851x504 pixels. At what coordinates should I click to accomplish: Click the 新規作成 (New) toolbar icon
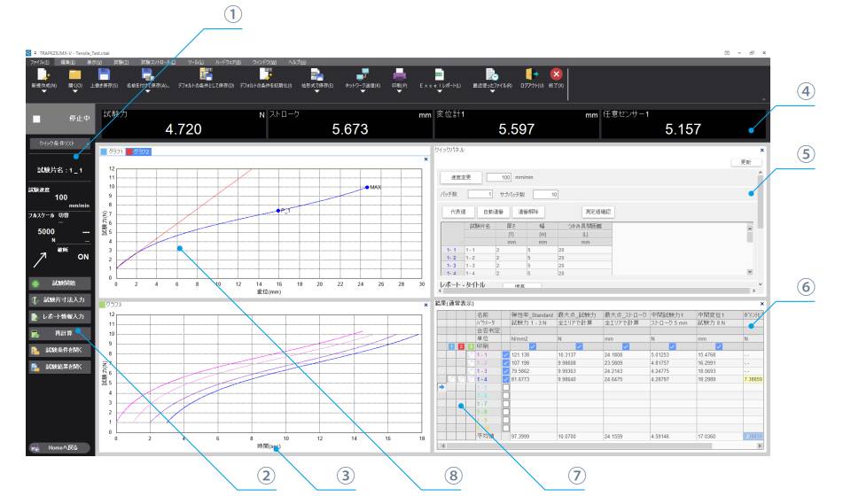click(43, 74)
